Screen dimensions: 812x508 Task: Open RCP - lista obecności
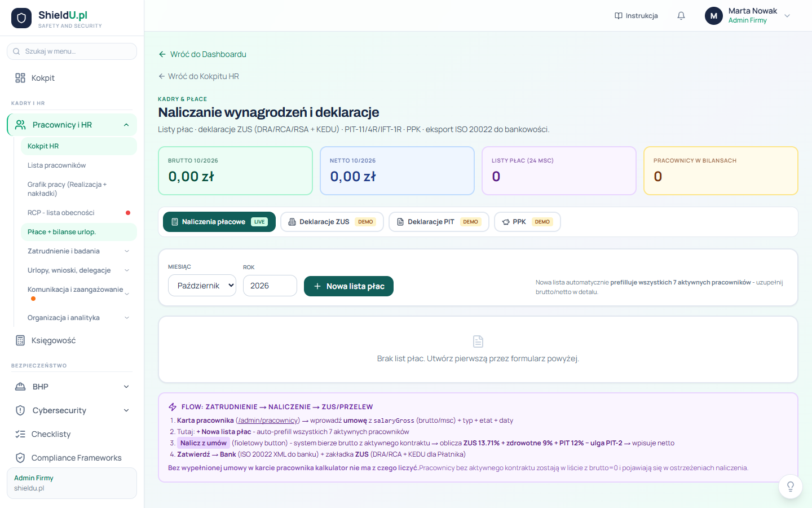pos(79,213)
